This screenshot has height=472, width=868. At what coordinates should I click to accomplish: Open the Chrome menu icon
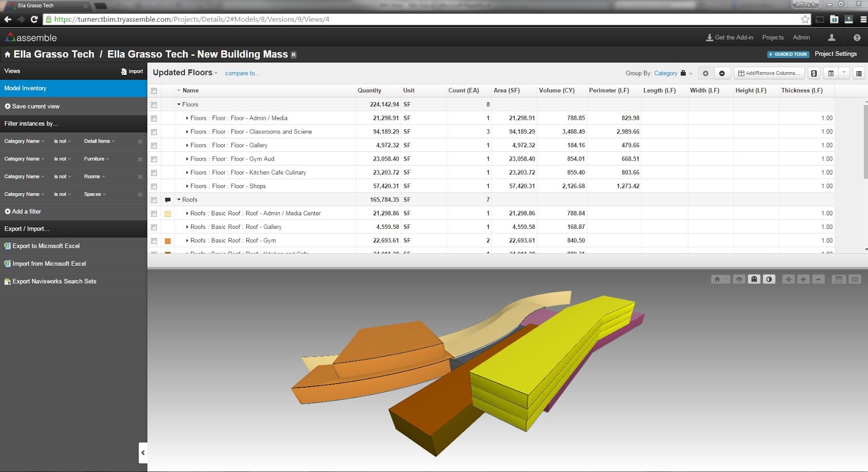[863, 20]
